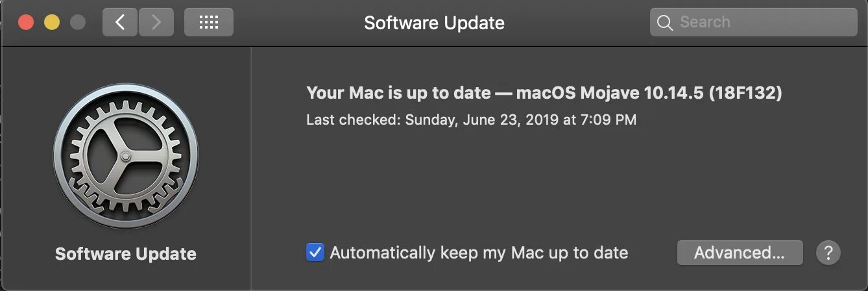Click the magnifying glass in the search box
The width and height of the screenshot is (868, 291).
coord(665,23)
